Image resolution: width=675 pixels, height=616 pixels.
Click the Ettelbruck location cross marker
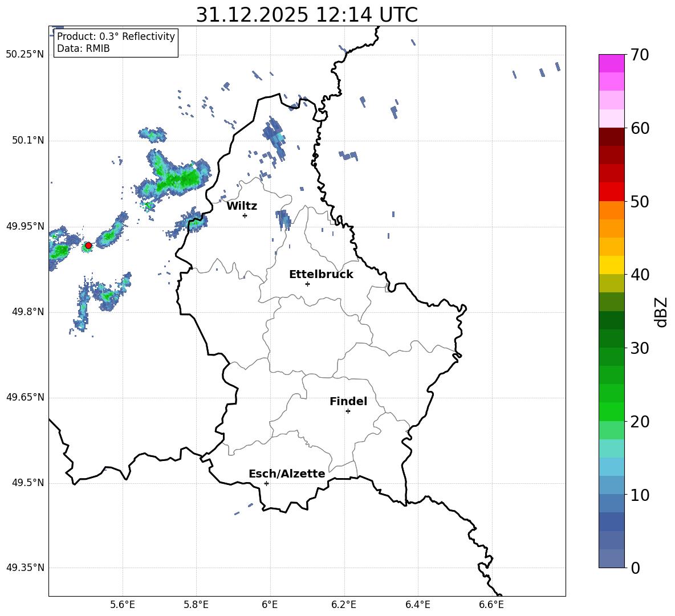(307, 284)
